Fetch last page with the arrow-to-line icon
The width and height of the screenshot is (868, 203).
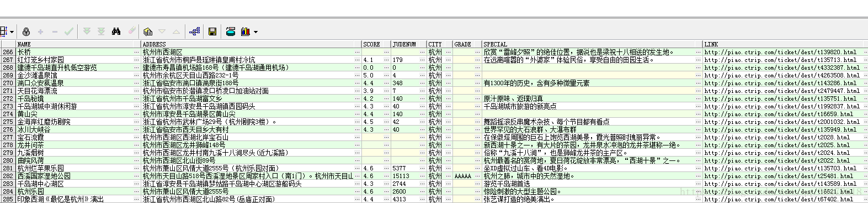[x=101, y=32]
